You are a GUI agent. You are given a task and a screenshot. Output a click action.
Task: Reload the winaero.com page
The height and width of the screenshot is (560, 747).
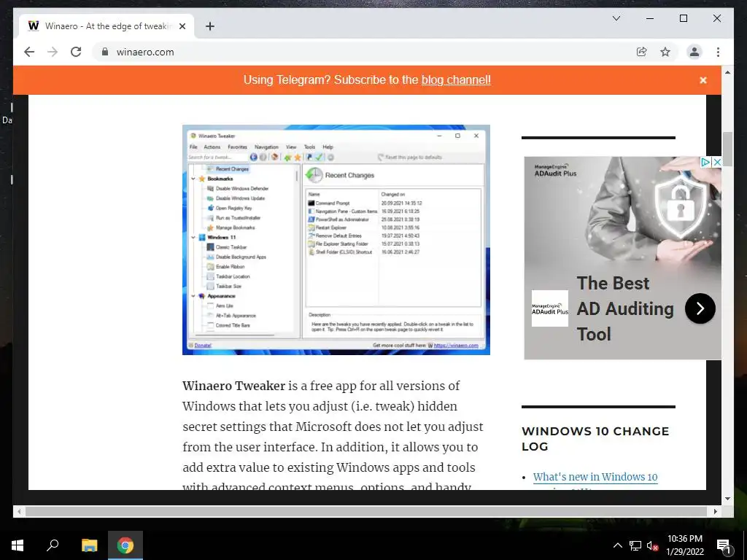click(x=76, y=52)
